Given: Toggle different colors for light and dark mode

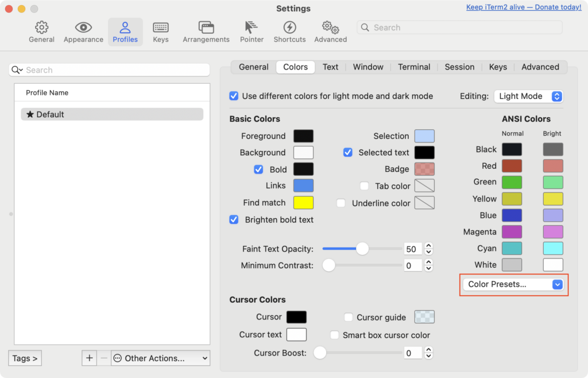Looking at the screenshot, I should coord(234,96).
